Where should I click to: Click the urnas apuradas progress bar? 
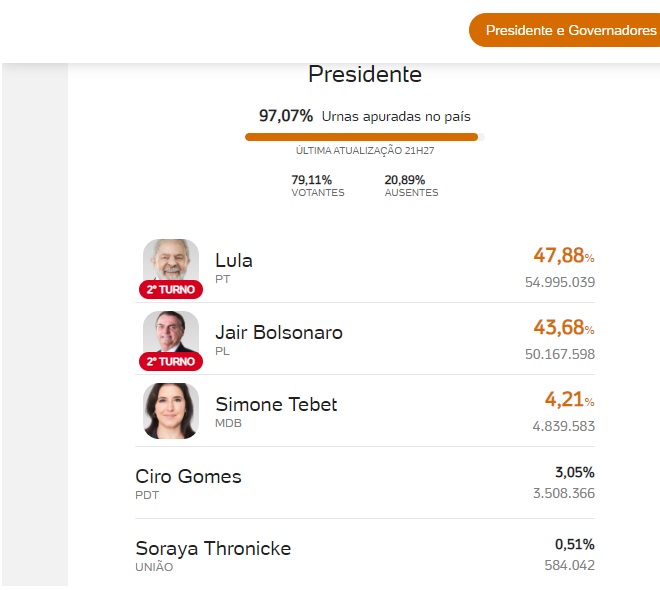point(364,137)
